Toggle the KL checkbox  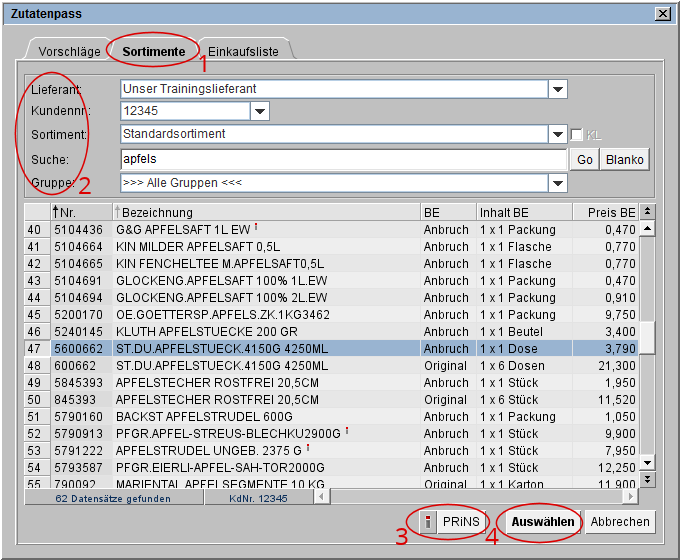[576, 134]
